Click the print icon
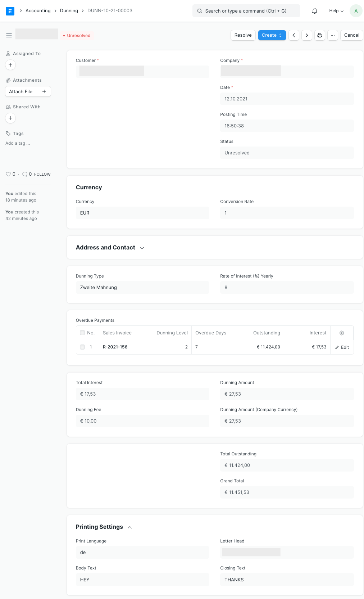Viewport: 364px width, 599px height. pos(319,35)
